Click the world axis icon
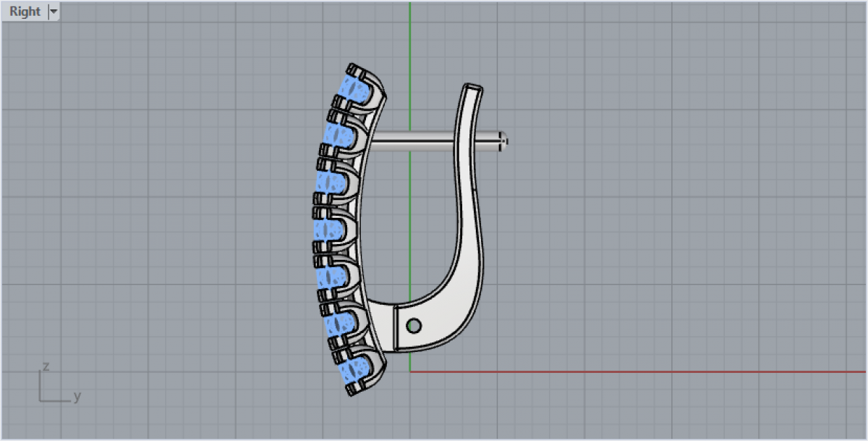This screenshot has width=868, height=441. coord(59,382)
